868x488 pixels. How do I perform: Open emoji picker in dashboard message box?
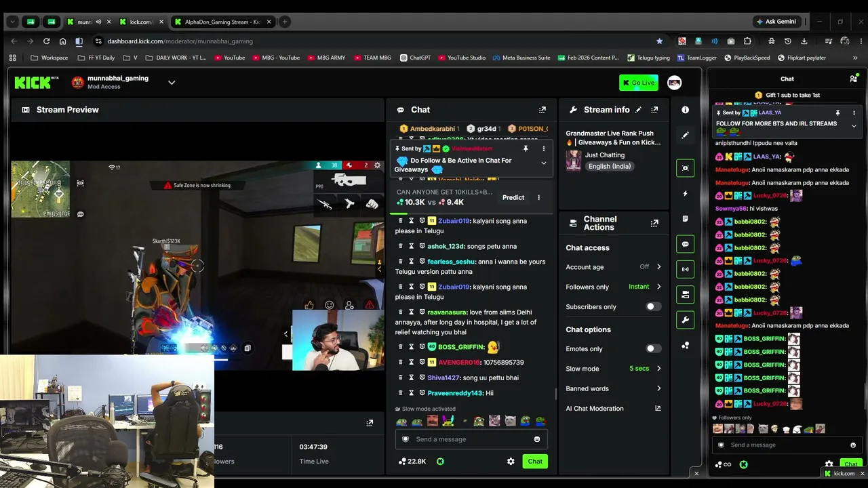[x=537, y=439]
